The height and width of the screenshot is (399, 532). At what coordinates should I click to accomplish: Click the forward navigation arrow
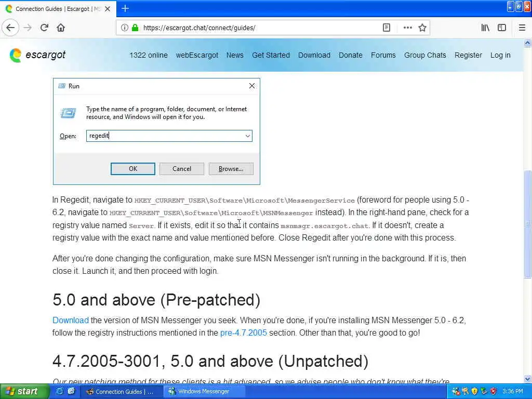pyautogui.click(x=28, y=28)
